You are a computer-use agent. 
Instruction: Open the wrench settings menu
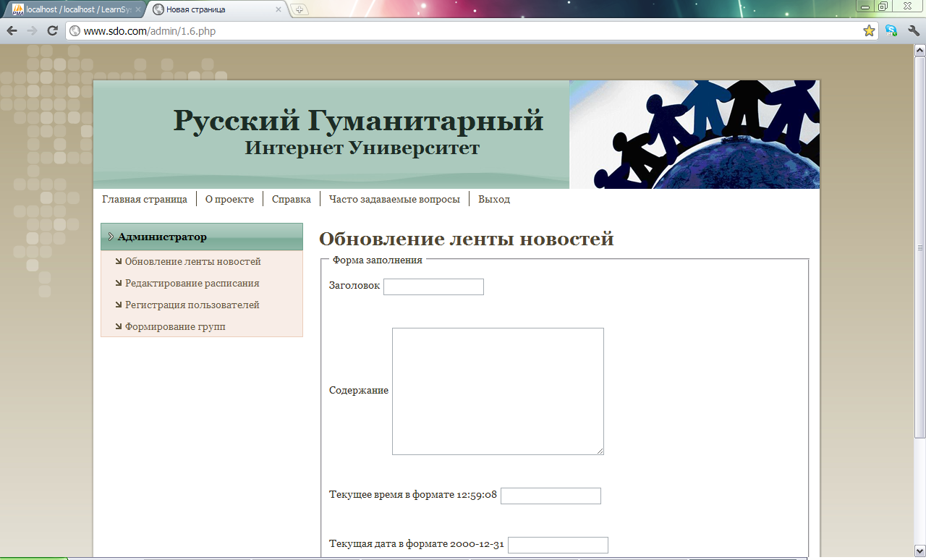click(913, 30)
